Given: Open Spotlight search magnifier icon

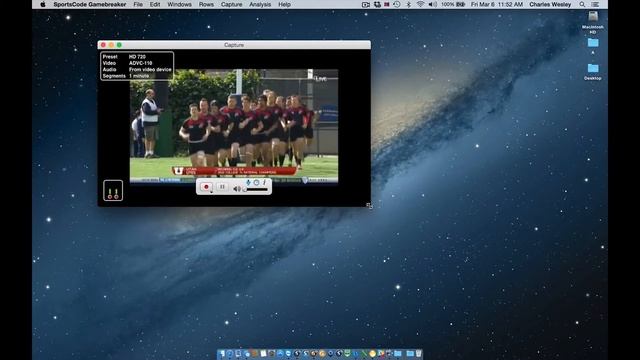Looking at the screenshot, I should [x=582, y=4].
